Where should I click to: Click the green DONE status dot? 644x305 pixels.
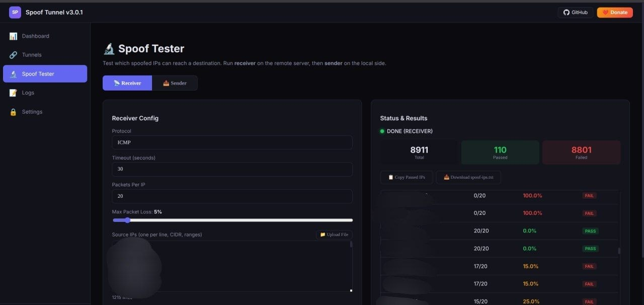pos(382,131)
